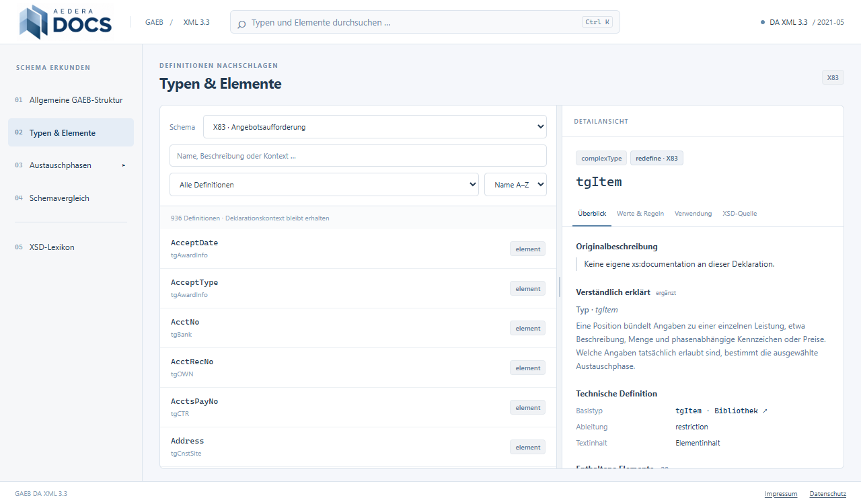861x504 pixels.
Task: Click the Ctrl K shortcut hint
Action: pos(598,22)
